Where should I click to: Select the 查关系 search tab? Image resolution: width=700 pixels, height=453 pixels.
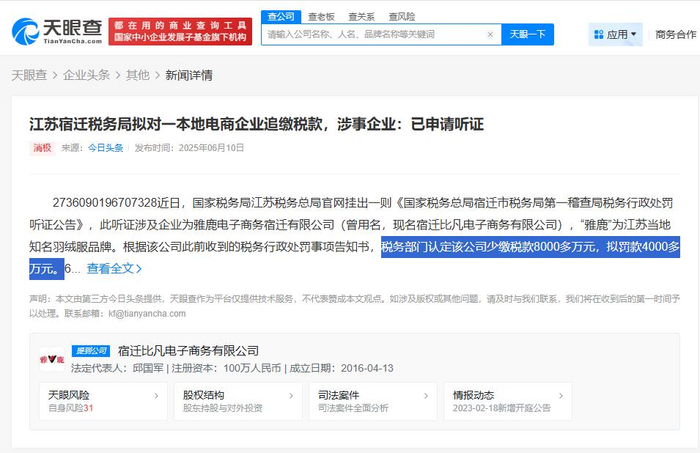361,17
